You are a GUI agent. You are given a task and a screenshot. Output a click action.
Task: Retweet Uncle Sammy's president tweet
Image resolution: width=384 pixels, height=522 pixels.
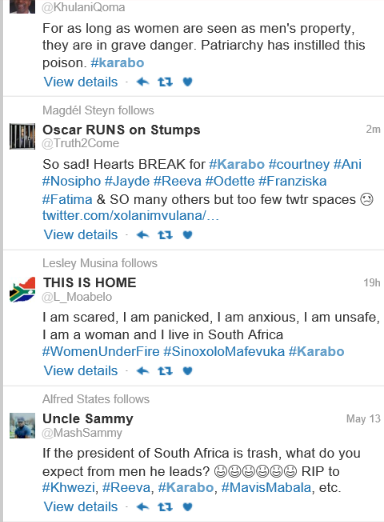point(165,507)
